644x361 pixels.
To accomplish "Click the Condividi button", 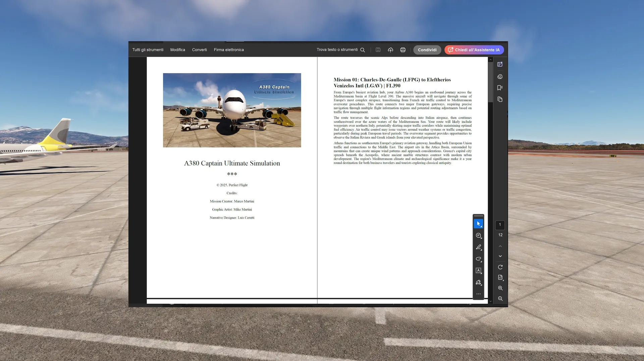I will [427, 50].
